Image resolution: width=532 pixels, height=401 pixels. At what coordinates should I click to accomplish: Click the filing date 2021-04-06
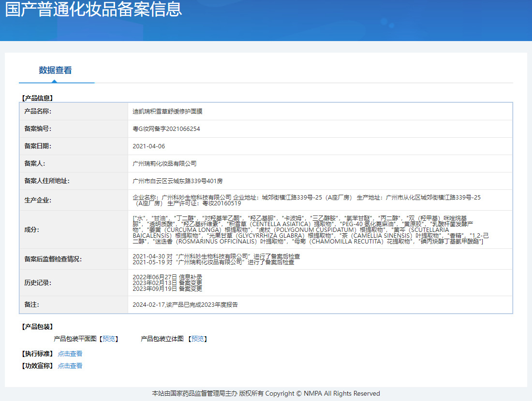149,146
